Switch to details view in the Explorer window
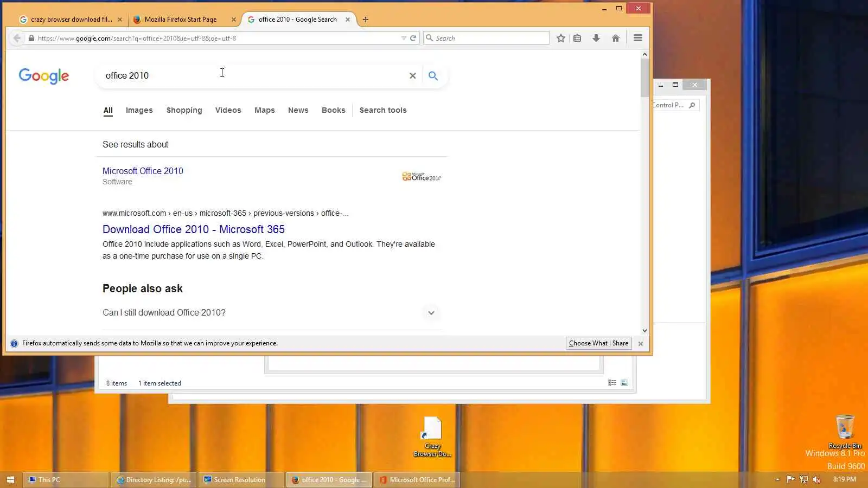The image size is (868, 488). [612, 383]
